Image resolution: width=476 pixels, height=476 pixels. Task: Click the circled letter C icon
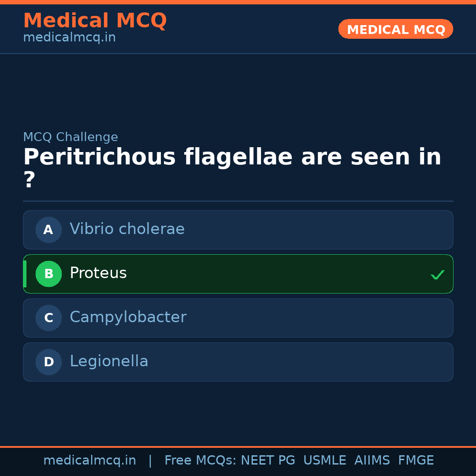click(48, 318)
